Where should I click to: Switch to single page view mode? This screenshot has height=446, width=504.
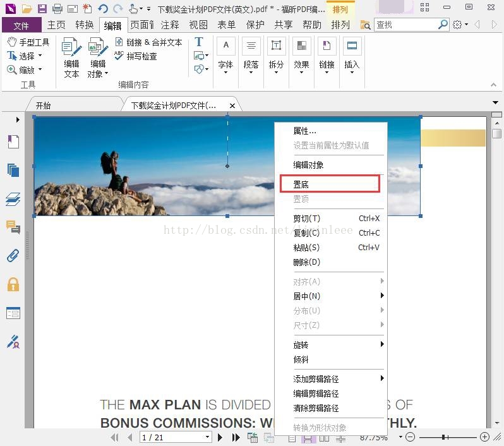click(292, 438)
